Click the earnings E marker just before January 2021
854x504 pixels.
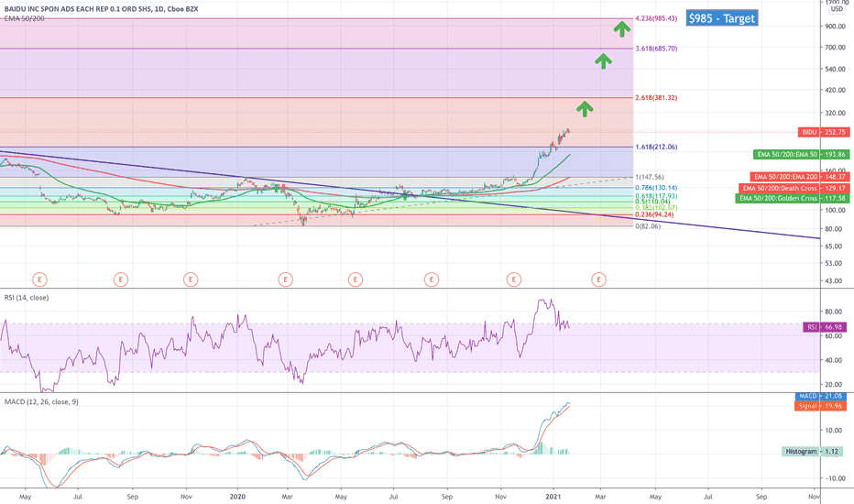(x=514, y=280)
